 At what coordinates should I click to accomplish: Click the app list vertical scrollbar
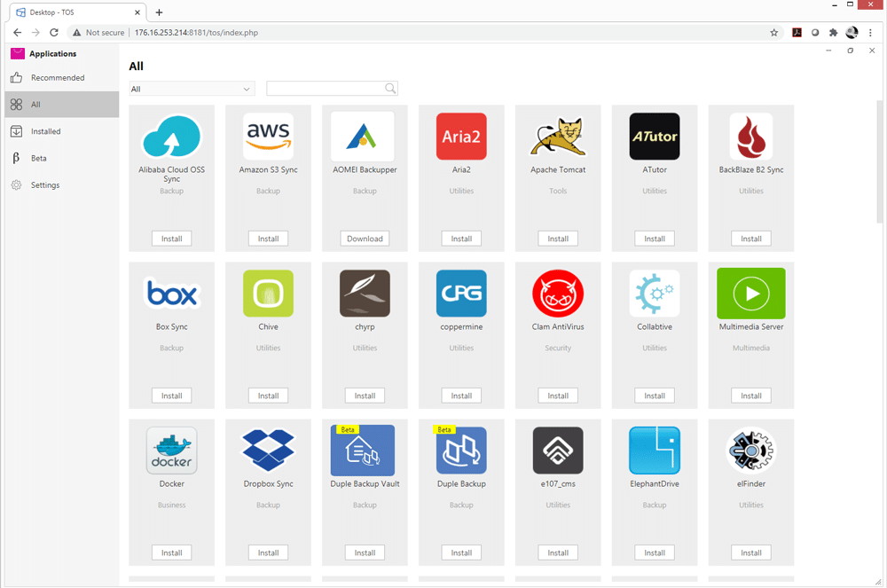tap(880, 162)
